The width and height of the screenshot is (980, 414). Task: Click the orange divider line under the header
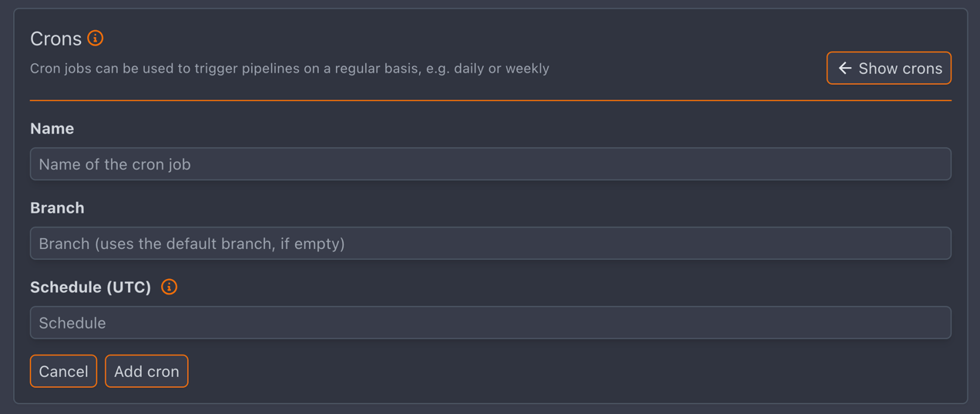pyautogui.click(x=490, y=100)
